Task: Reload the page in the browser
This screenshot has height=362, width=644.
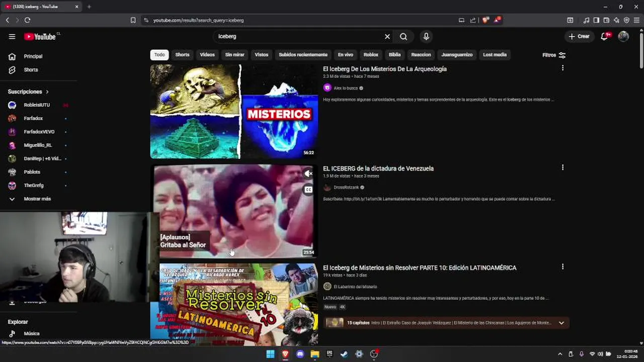Action: 27,20
